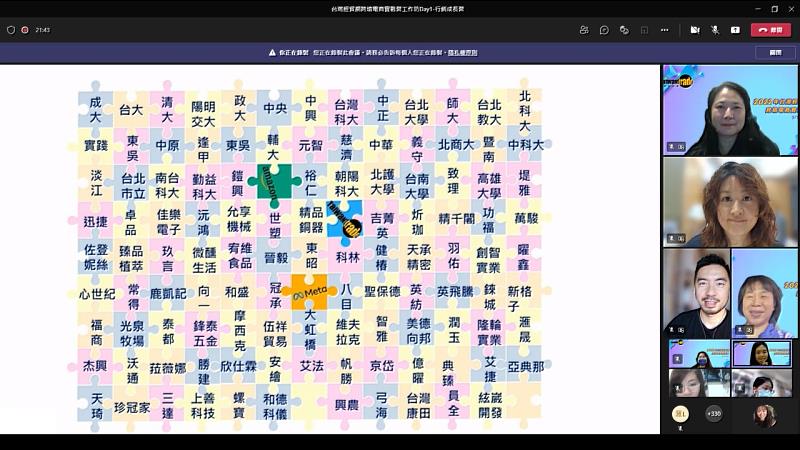Click the 和盛 puzzle piece
The height and width of the screenshot is (450, 800).
click(237, 292)
